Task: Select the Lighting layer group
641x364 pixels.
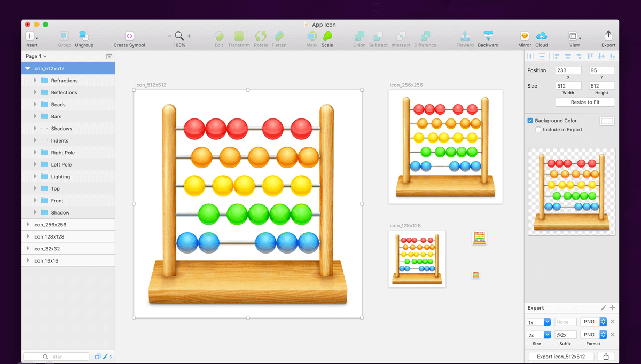Action: (68, 177)
